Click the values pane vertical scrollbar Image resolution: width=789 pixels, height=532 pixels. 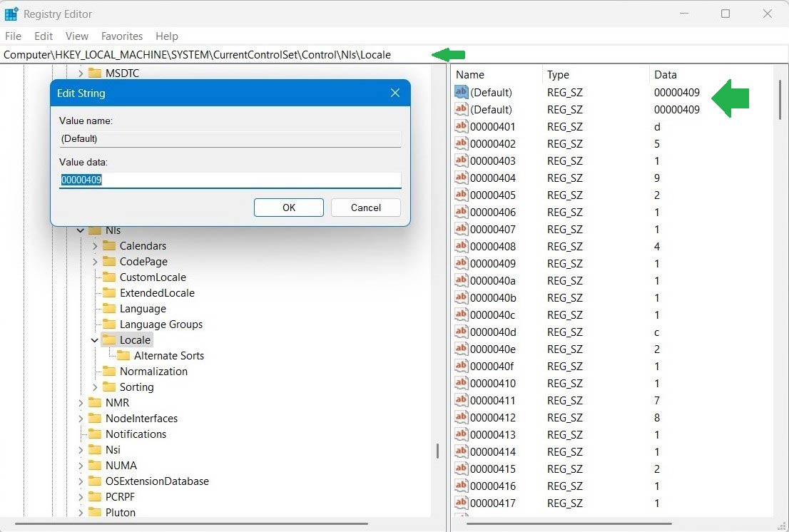click(780, 100)
